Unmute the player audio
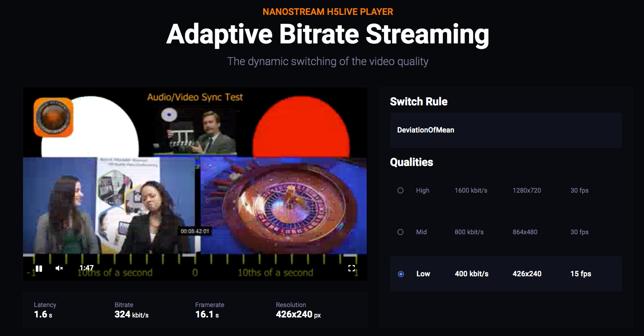644x336 pixels. tap(59, 269)
